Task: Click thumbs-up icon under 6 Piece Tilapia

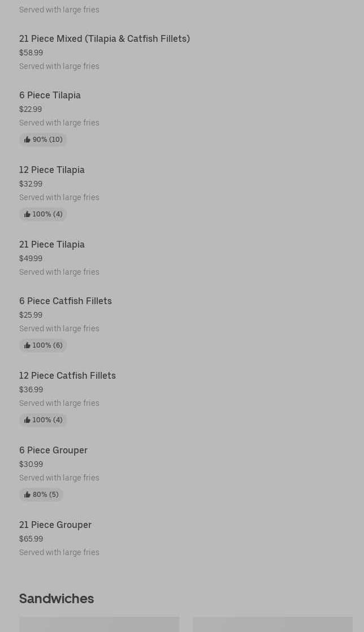Action: tap(27, 140)
